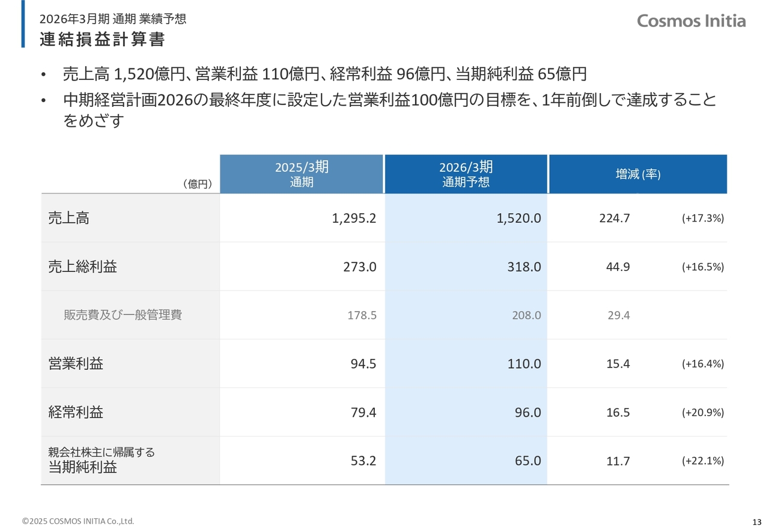Click the change value 44.9
This screenshot has width=769, height=532.
click(618, 267)
